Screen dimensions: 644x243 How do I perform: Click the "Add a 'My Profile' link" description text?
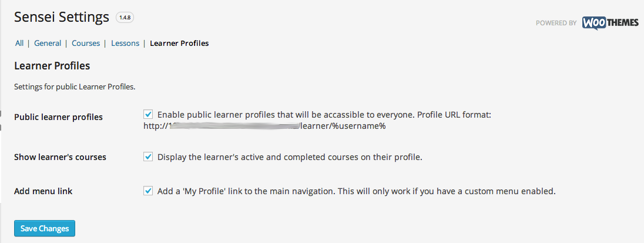pos(356,191)
